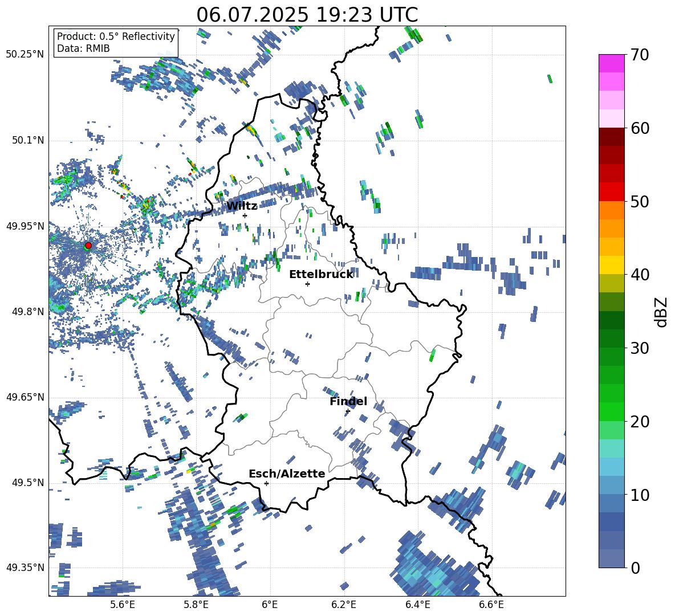Click the 49.95°N latitude tick label

point(25,226)
